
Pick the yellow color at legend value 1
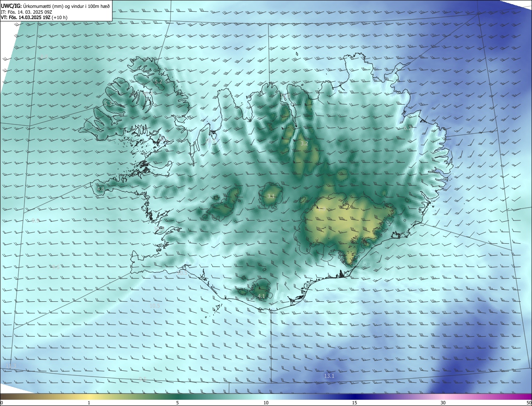89,396
